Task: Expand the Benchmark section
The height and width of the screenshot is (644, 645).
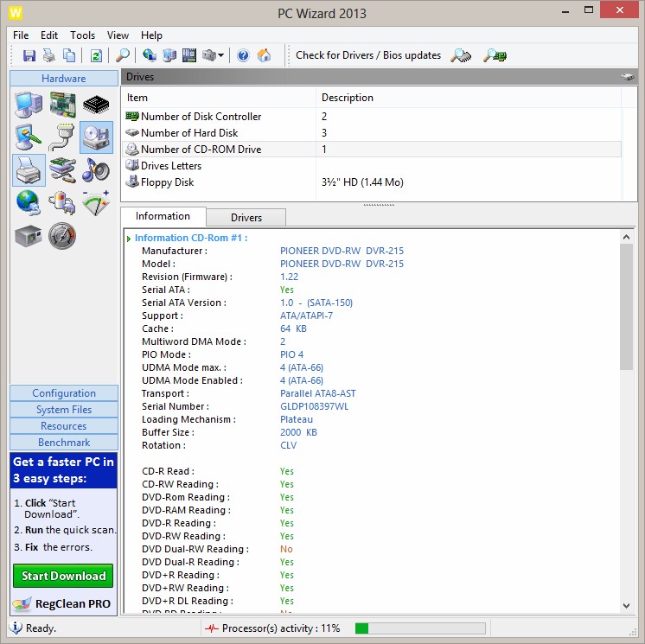Action: [x=64, y=443]
